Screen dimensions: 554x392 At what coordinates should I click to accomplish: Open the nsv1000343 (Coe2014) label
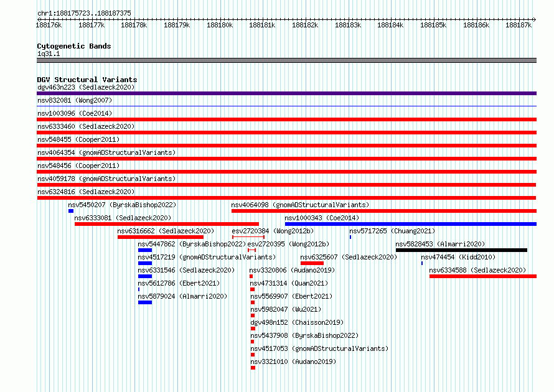point(322,218)
